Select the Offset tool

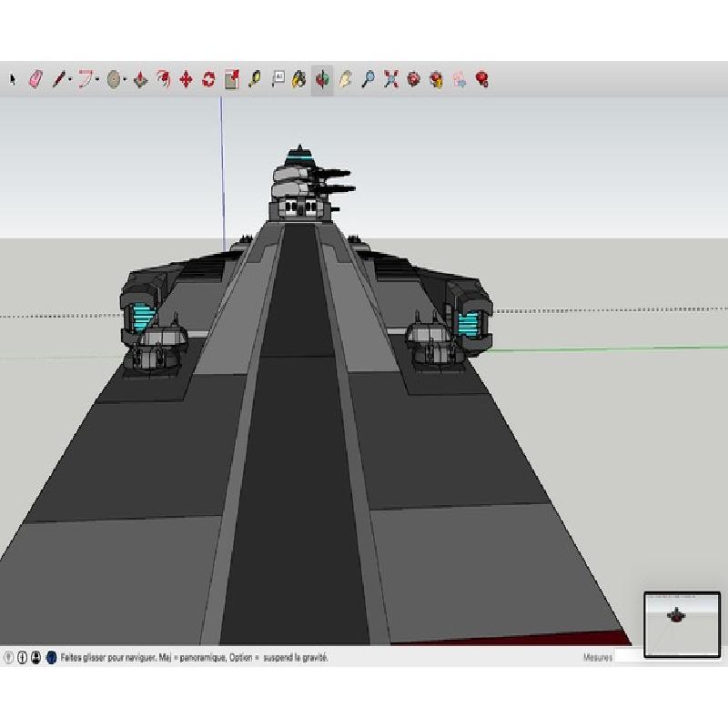163,80
